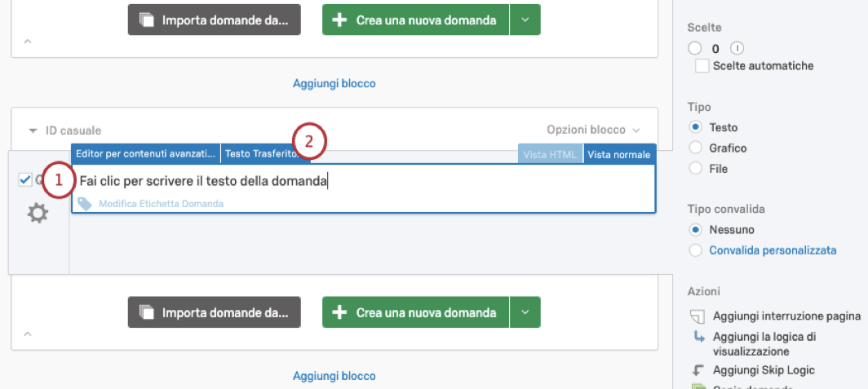868x389 pixels.
Task: Click the import icon on upper Importa button
Action: coord(147,20)
